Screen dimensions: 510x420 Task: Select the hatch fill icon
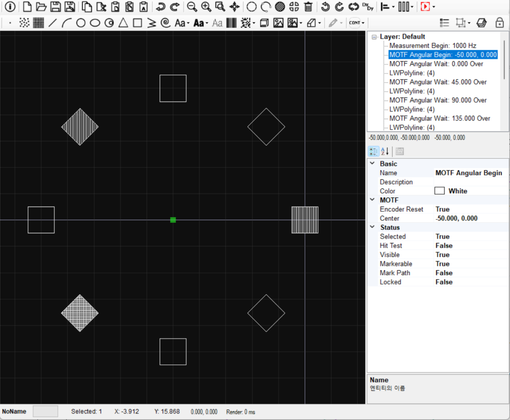(x=280, y=7)
